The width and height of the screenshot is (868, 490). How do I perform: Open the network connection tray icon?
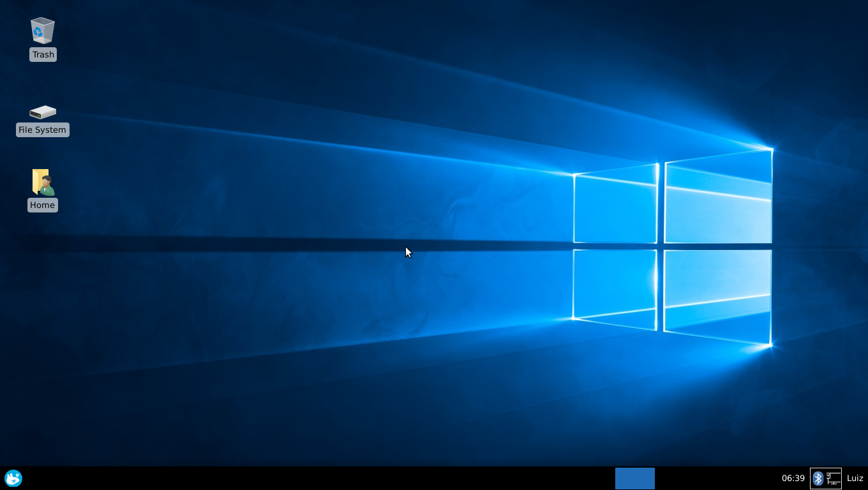coord(834,479)
